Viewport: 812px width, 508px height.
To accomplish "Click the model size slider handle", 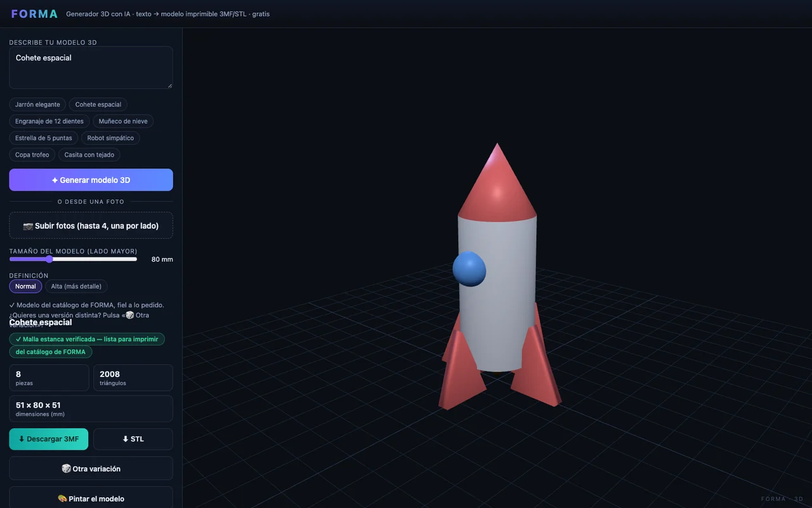I will pos(49,259).
